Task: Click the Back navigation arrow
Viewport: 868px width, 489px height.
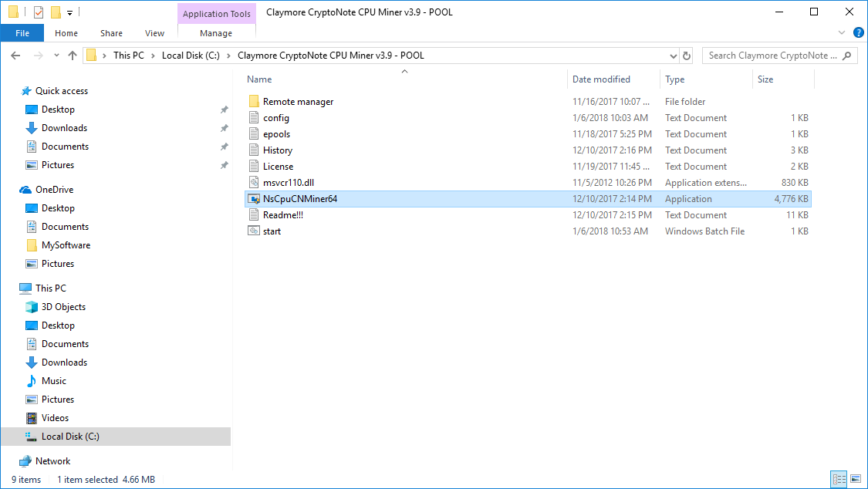Action: (x=15, y=56)
